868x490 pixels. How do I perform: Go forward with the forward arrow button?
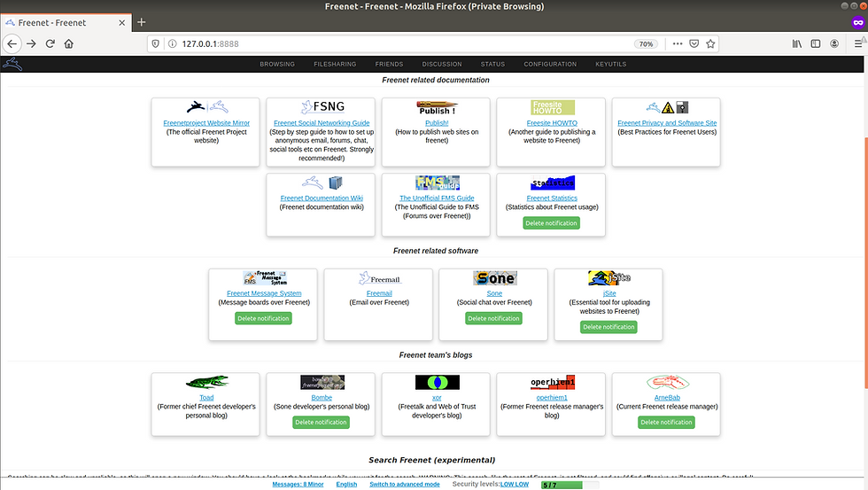pyautogui.click(x=32, y=43)
